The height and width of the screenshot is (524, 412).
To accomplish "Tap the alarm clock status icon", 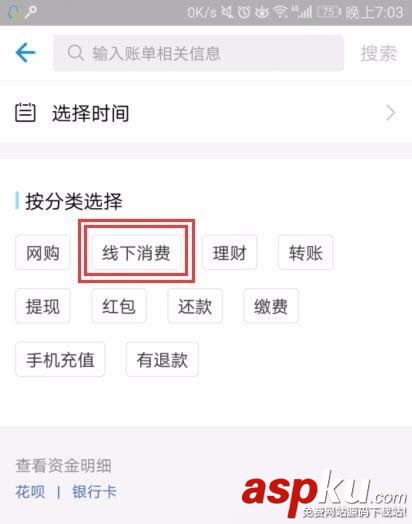I will coord(244,12).
